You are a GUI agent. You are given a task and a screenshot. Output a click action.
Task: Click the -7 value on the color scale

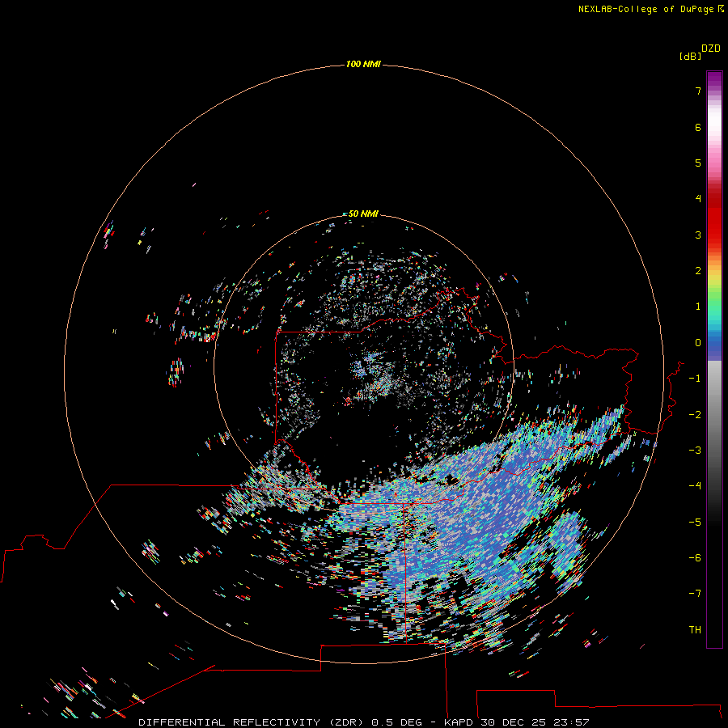click(x=695, y=594)
